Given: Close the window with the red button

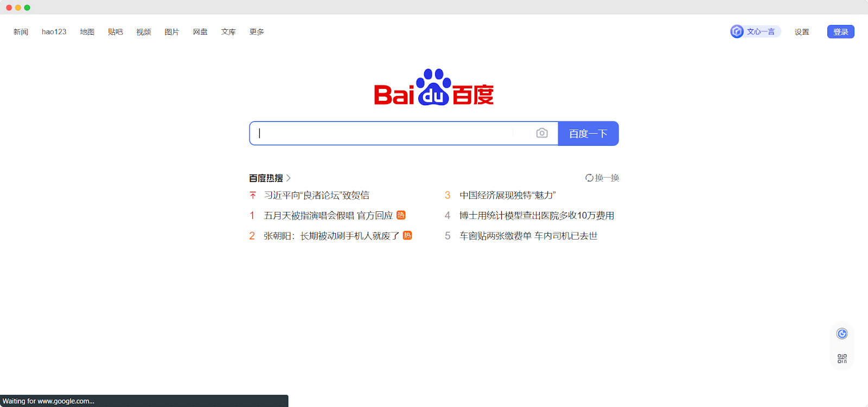Looking at the screenshot, I should [9, 8].
